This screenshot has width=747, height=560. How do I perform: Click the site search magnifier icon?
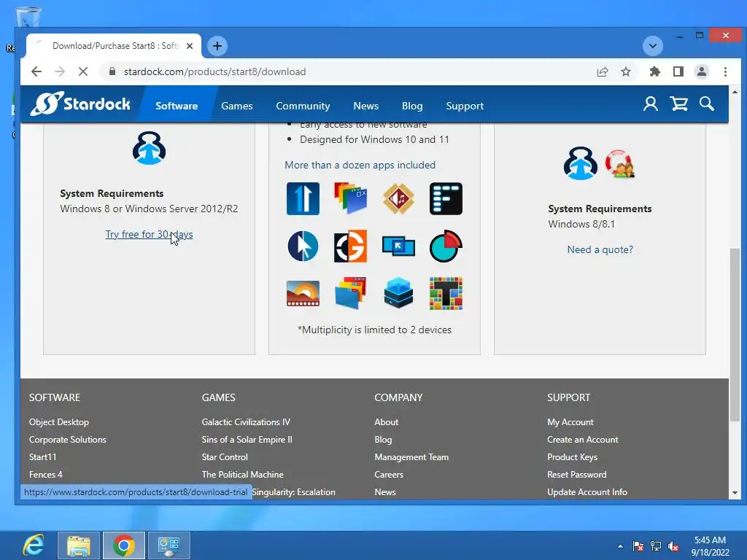tap(706, 104)
